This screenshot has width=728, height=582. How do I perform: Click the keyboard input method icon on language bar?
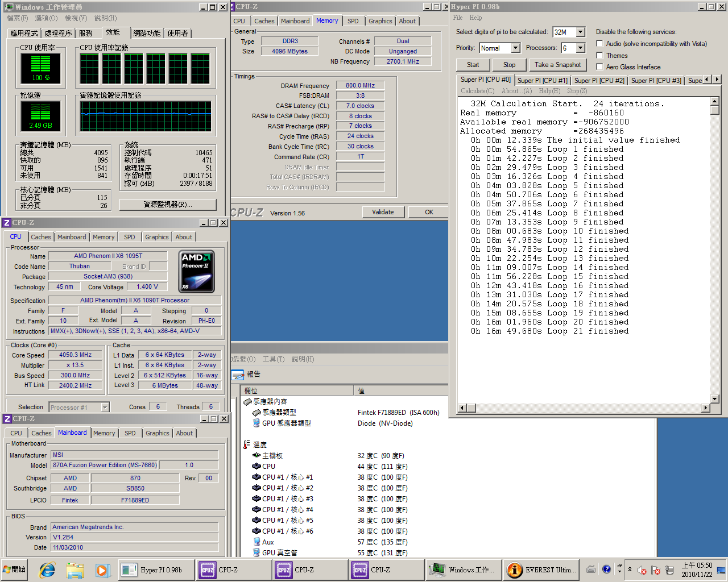click(591, 569)
